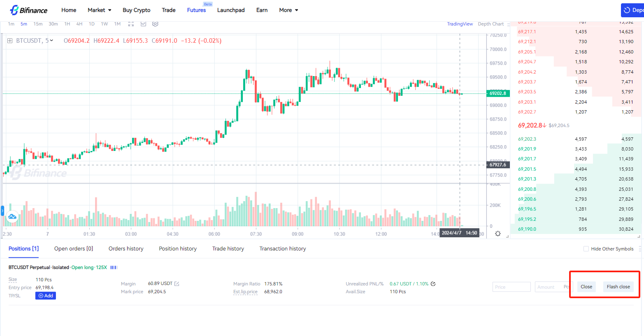
Task: Check the Hide Other Symbols checkbox
Action: click(x=586, y=249)
